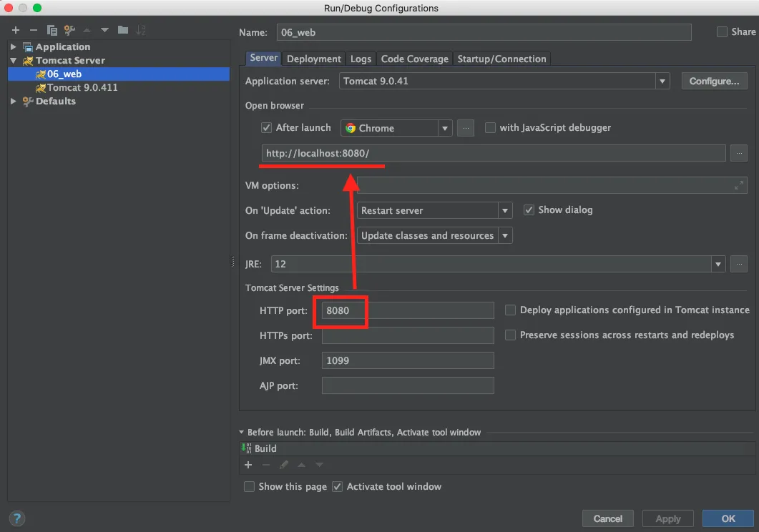This screenshot has width=759, height=532.
Task: Toggle the Share checkbox
Action: [722, 32]
